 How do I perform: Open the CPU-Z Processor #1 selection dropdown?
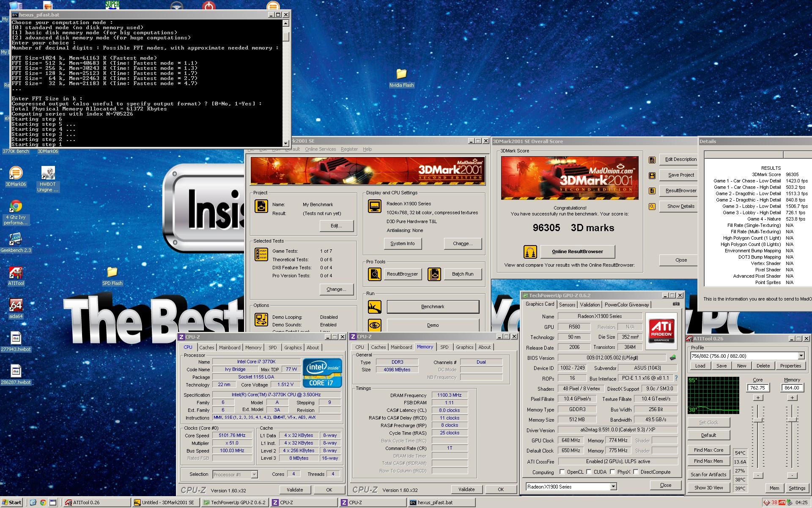click(254, 475)
